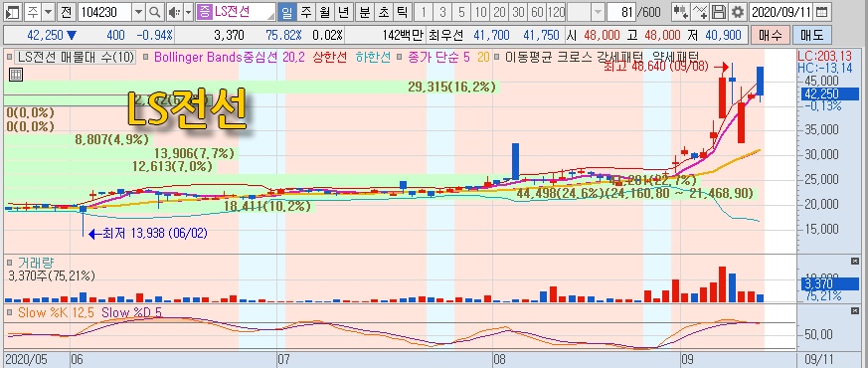Click the 2020/05 date label on time axis

pyautogui.click(x=27, y=359)
